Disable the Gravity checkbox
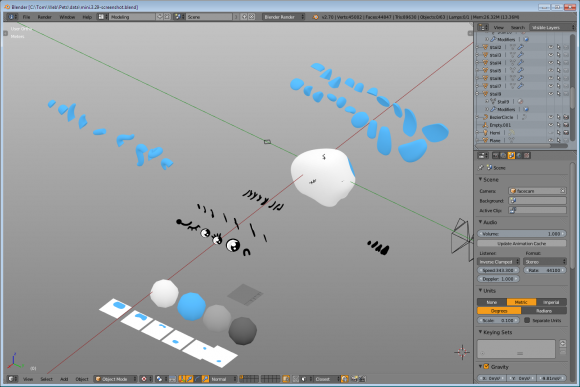 click(x=486, y=366)
